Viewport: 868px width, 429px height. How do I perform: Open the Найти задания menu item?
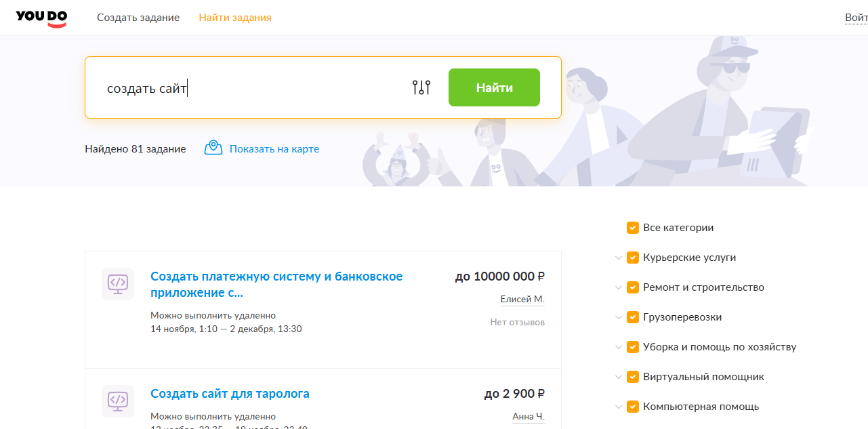[235, 18]
